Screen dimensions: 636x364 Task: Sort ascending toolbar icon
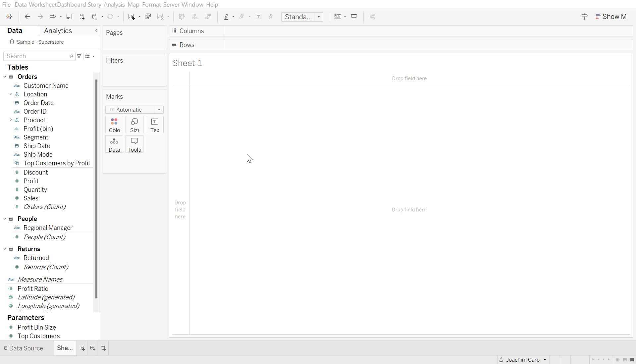[195, 17]
